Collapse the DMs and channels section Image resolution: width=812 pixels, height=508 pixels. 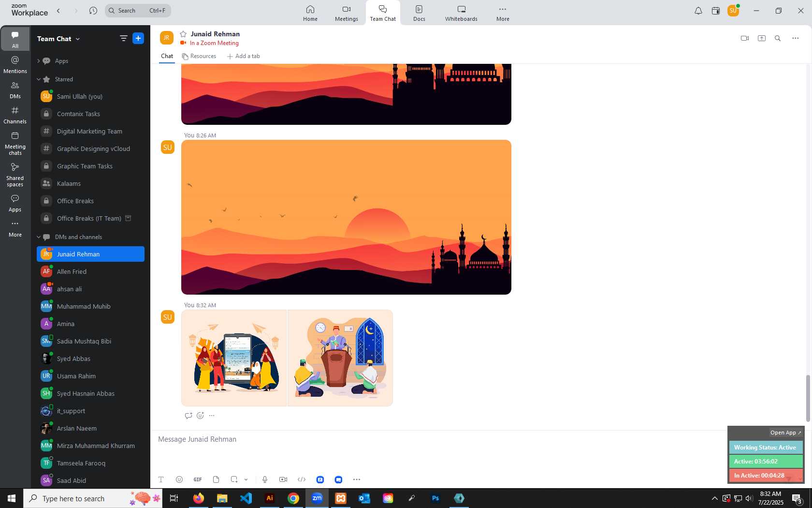[39, 237]
